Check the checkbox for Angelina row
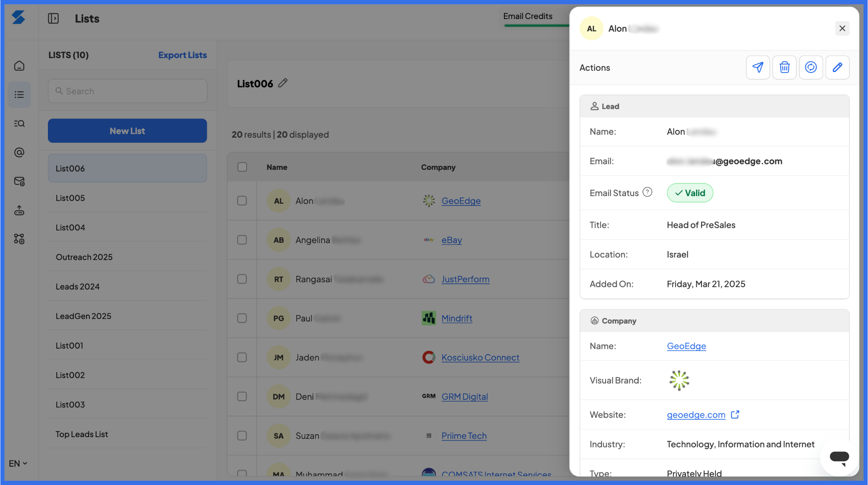The width and height of the screenshot is (868, 485). pyautogui.click(x=242, y=240)
